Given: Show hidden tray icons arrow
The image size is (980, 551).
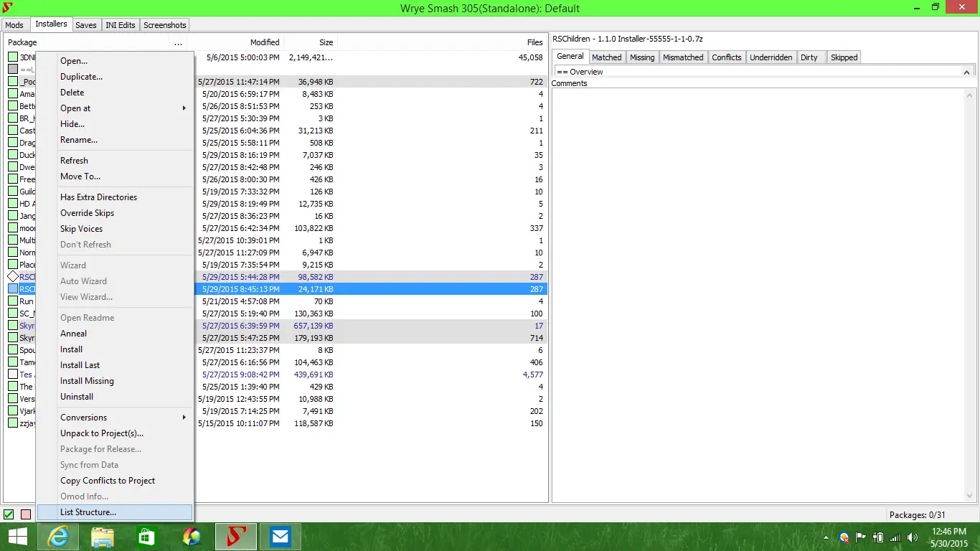Looking at the screenshot, I should (x=827, y=537).
